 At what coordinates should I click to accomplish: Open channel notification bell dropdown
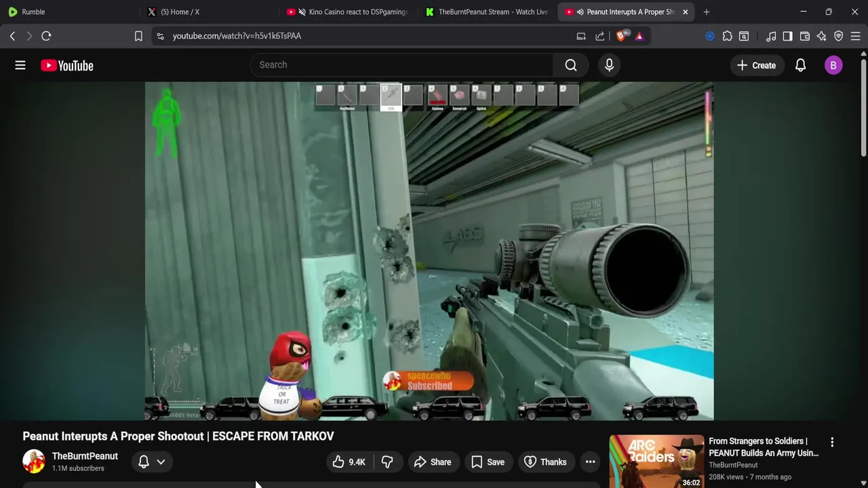(152, 462)
